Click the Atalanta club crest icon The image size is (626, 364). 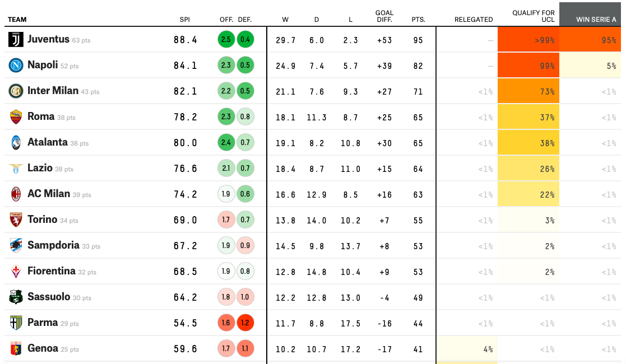(16, 143)
